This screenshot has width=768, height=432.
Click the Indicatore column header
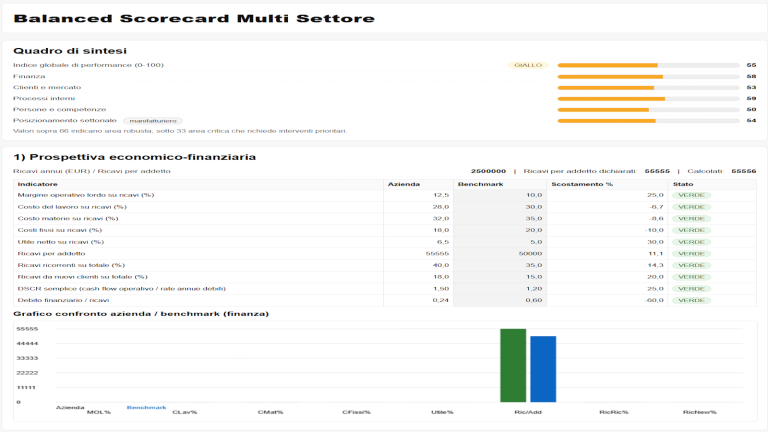click(38, 184)
